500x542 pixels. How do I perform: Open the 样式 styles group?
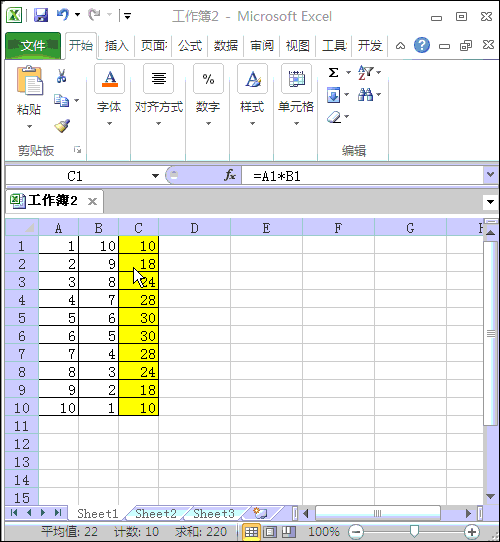252,79
